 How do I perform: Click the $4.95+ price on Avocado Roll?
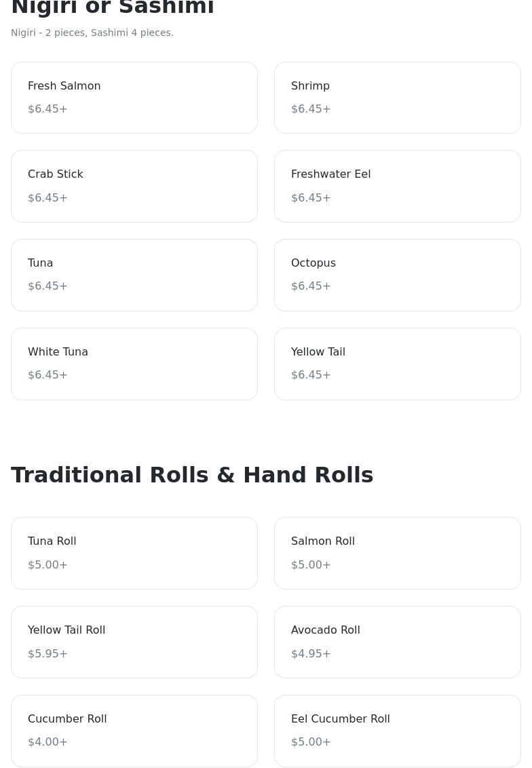click(x=311, y=653)
